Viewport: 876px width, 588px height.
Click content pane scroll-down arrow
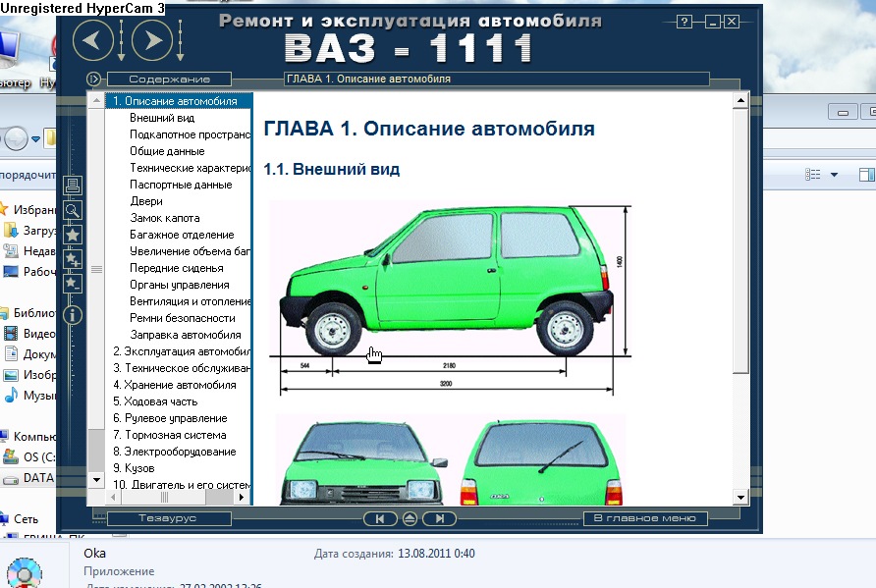tap(740, 498)
